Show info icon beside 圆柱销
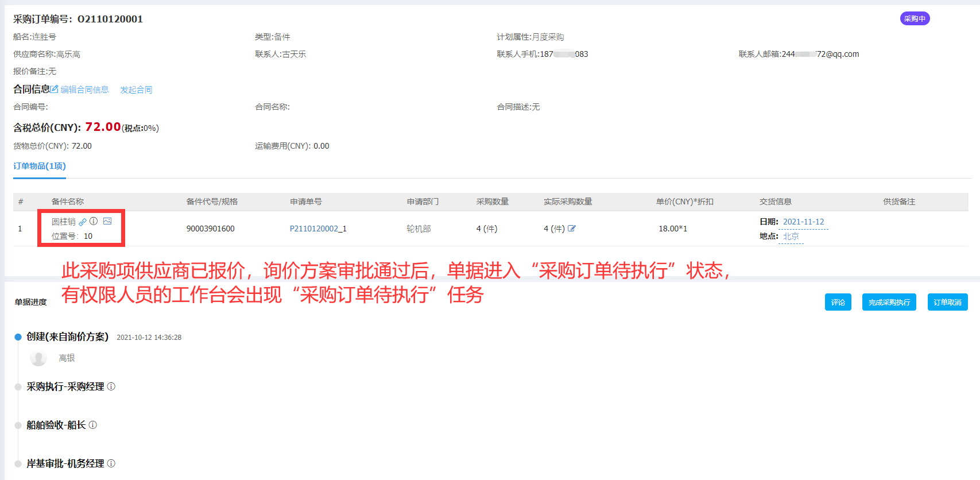This screenshot has width=980, height=480. point(94,221)
